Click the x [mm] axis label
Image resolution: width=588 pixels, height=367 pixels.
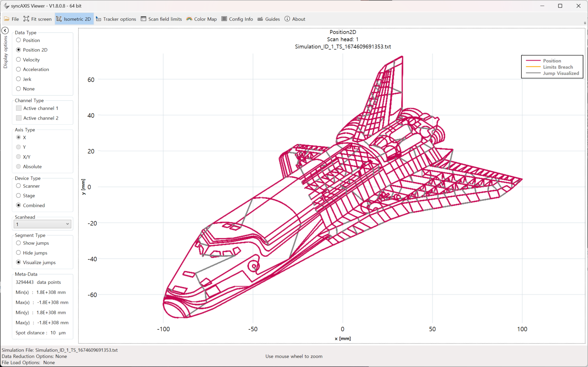pyautogui.click(x=343, y=338)
